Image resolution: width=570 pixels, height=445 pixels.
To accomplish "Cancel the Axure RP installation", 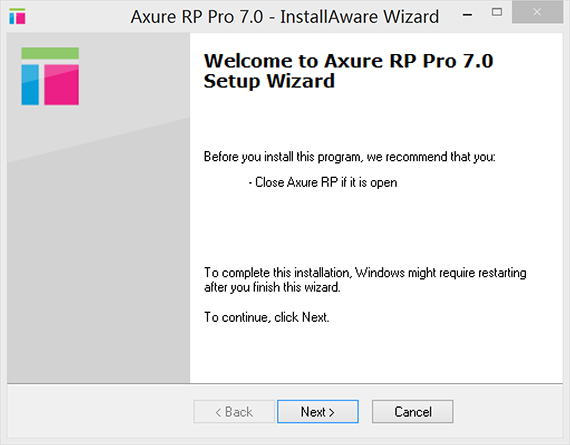I will [413, 412].
